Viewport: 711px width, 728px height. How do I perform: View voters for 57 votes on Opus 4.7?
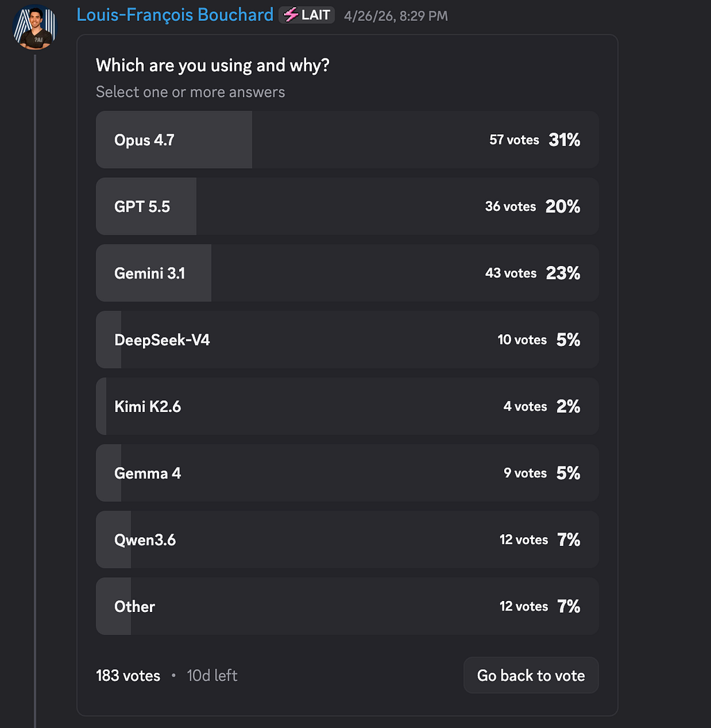coord(515,140)
